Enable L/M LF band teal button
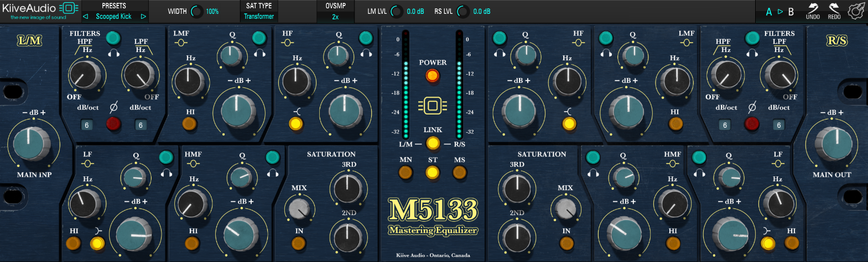868x262 pixels. [x=166, y=157]
